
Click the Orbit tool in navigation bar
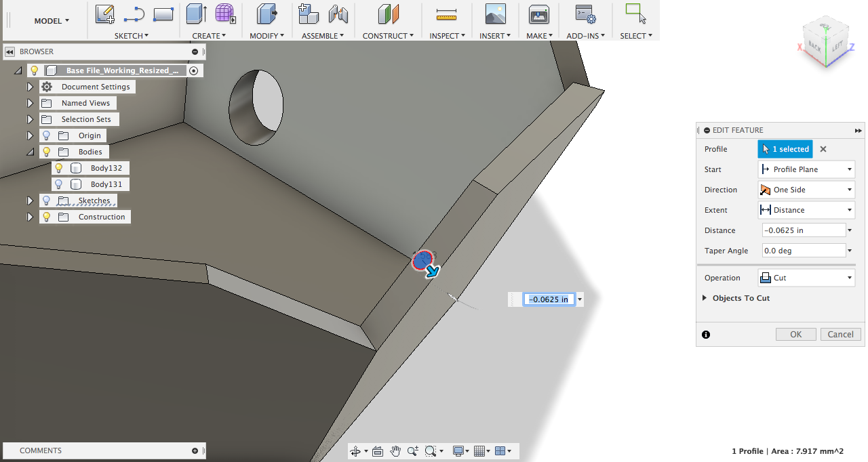(357, 451)
